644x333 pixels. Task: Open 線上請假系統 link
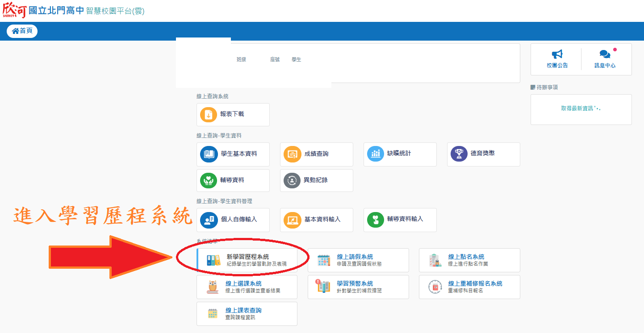[x=355, y=257]
